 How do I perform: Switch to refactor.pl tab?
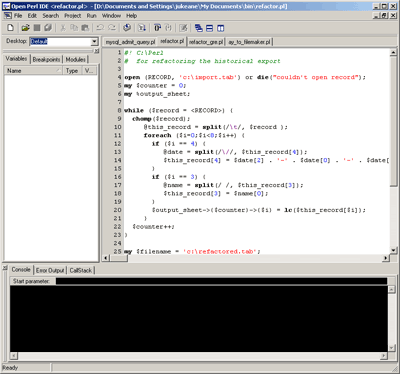(172, 41)
